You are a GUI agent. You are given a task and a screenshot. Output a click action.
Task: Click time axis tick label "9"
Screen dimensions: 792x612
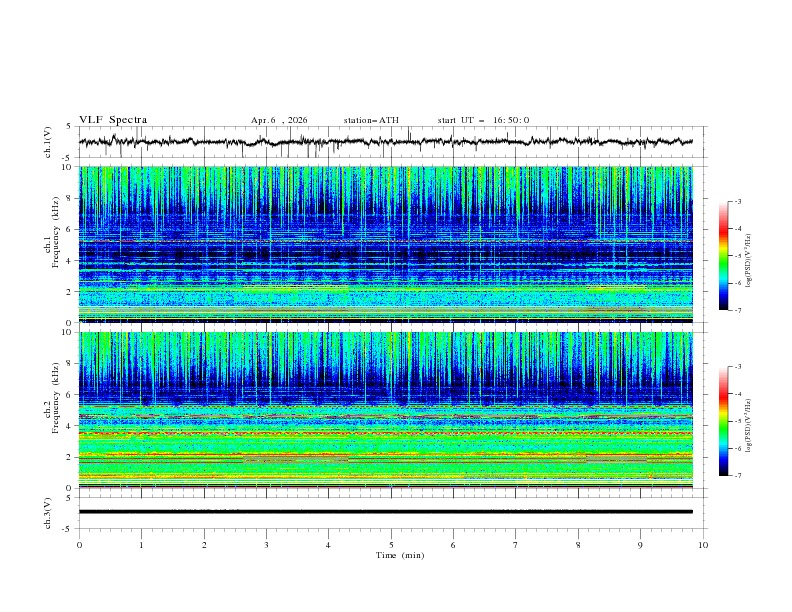[640, 545]
